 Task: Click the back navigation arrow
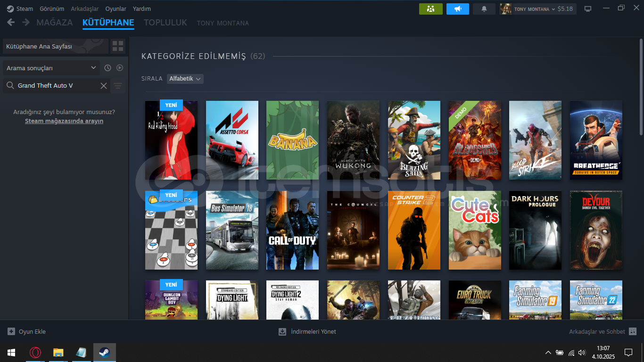[x=11, y=22]
